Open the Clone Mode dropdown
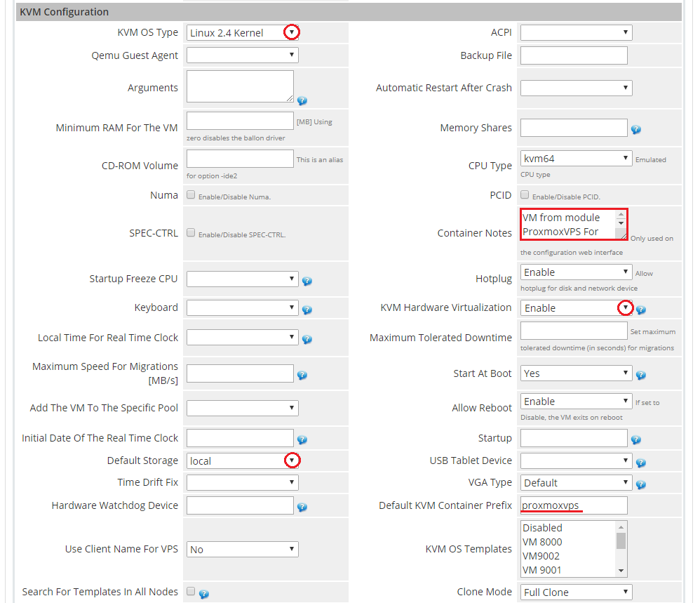The height and width of the screenshot is (603, 700). pyautogui.click(x=577, y=592)
